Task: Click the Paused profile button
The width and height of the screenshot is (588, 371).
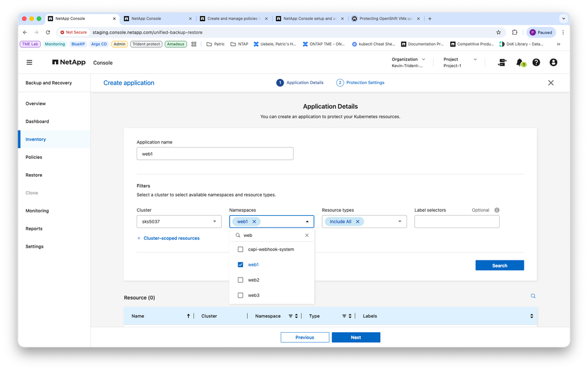Action: tap(541, 32)
